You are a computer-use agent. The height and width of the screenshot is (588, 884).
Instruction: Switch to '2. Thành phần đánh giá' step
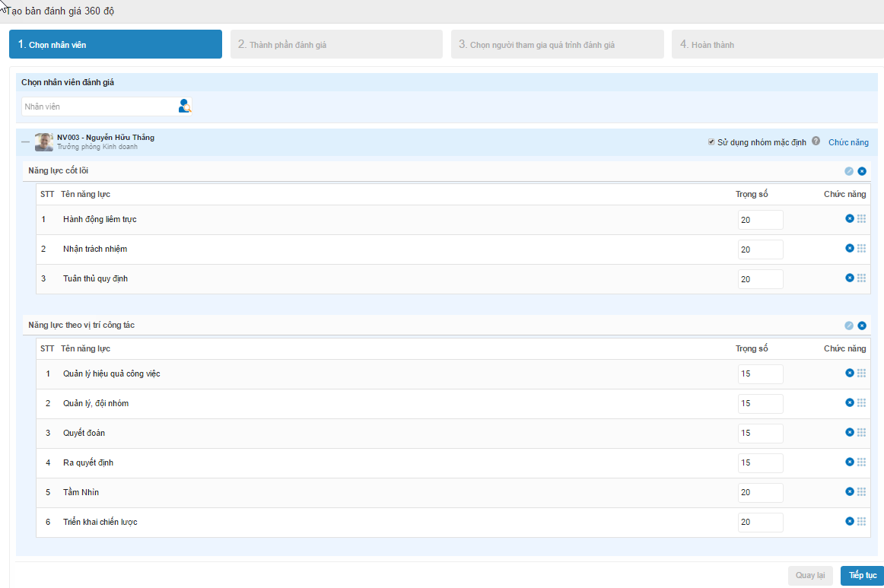click(x=336, y=45)
